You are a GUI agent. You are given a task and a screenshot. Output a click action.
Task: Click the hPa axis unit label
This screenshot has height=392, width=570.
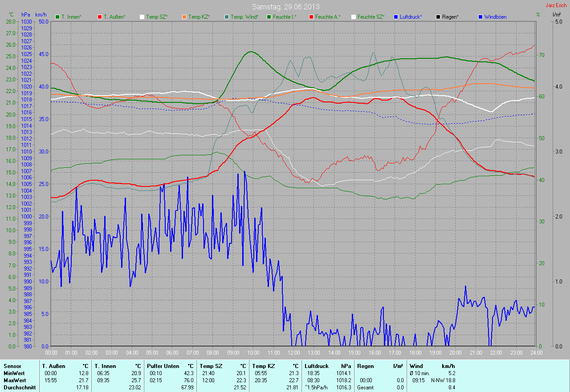pos(26,15)
